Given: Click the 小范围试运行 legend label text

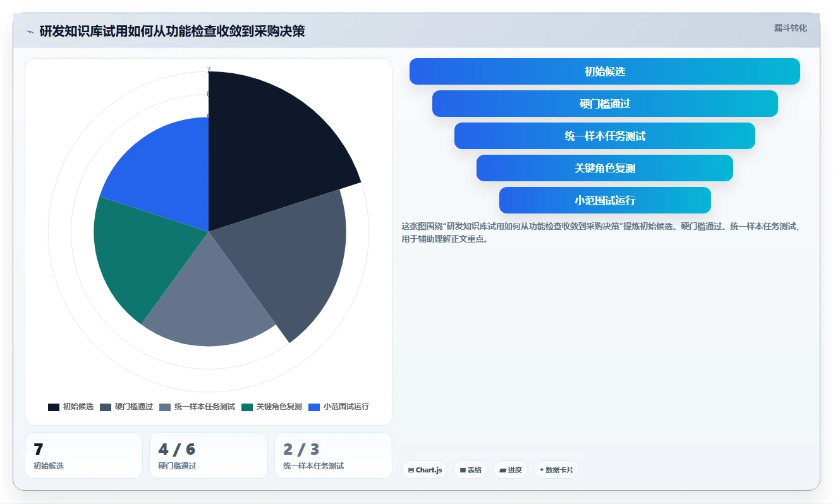Looking at the screenshot, I should (346, 407).
